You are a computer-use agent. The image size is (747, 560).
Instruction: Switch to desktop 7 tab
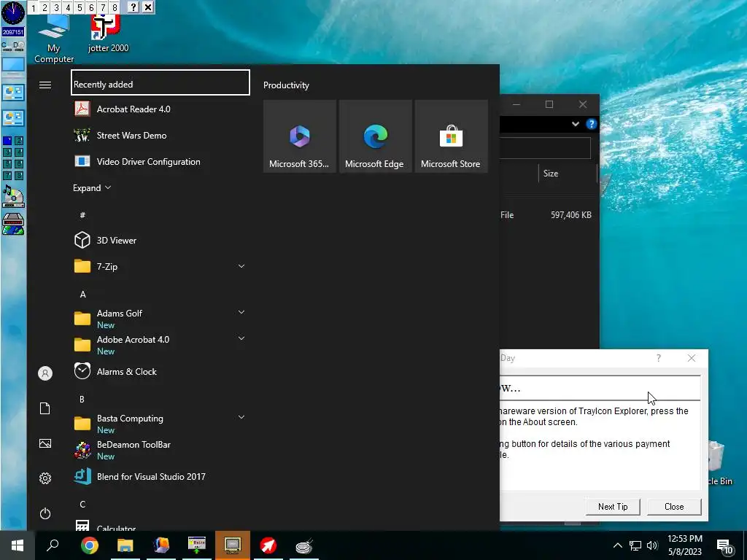103,7
